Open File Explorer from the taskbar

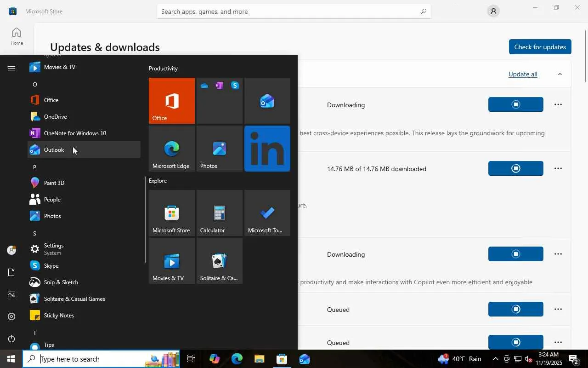coord(260,359)
